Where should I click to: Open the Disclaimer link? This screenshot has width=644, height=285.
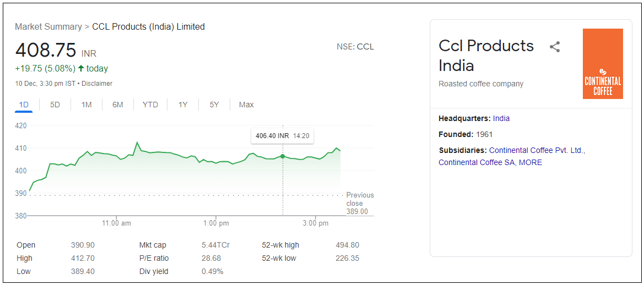tap(97, 84)
